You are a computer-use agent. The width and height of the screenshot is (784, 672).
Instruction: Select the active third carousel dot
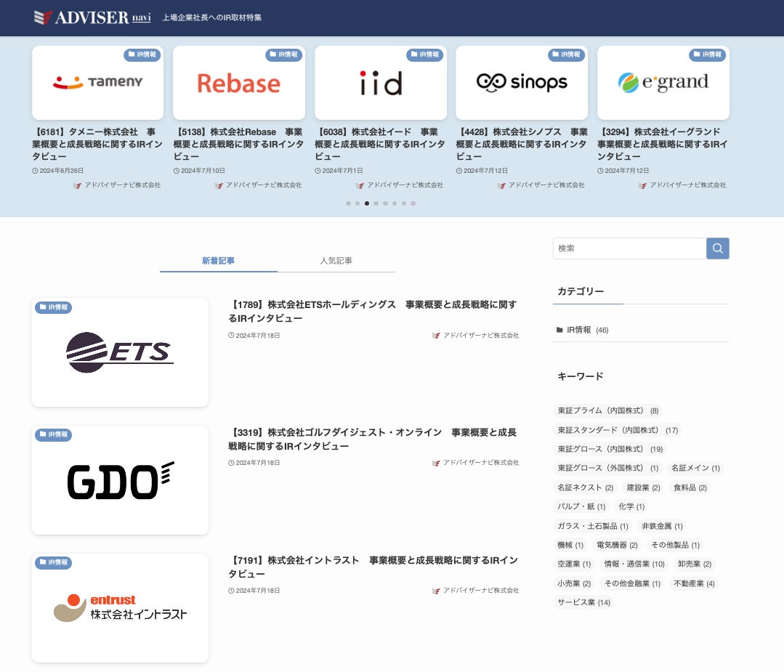[367, 203]
